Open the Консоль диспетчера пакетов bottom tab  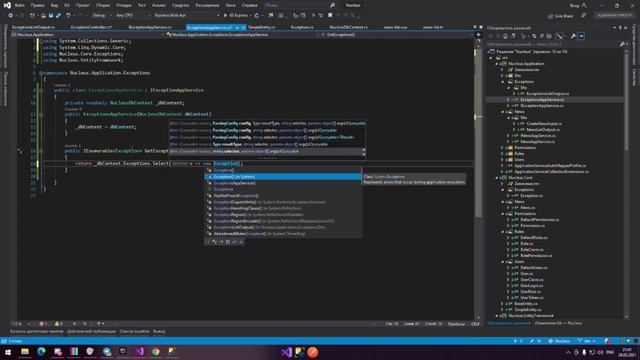click(x=37, y=331)
